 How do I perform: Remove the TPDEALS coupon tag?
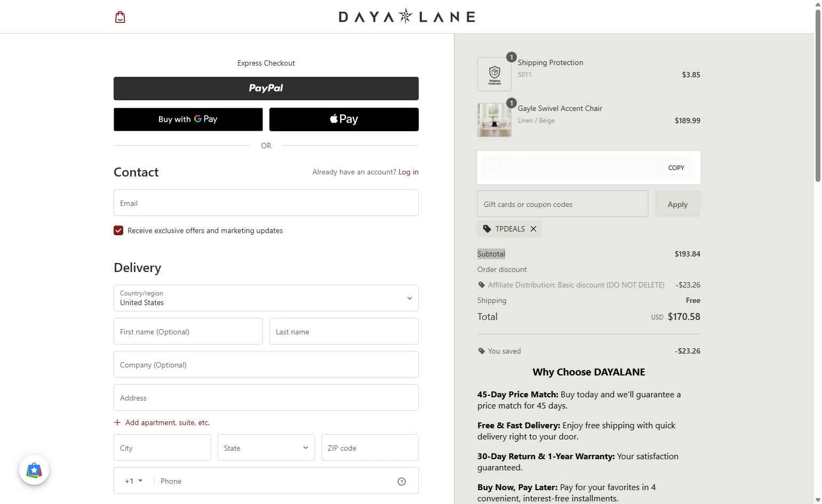pyautogui.click(x=533, y=229)
